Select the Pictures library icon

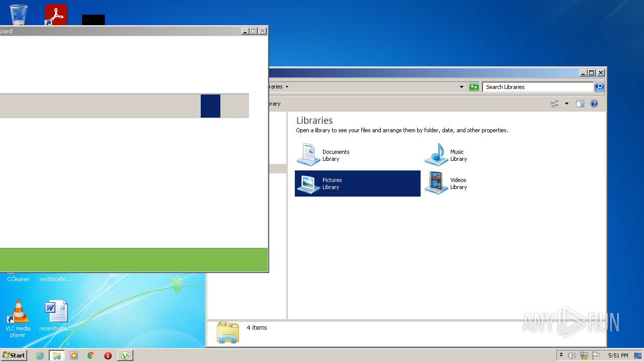pos(308,184)
